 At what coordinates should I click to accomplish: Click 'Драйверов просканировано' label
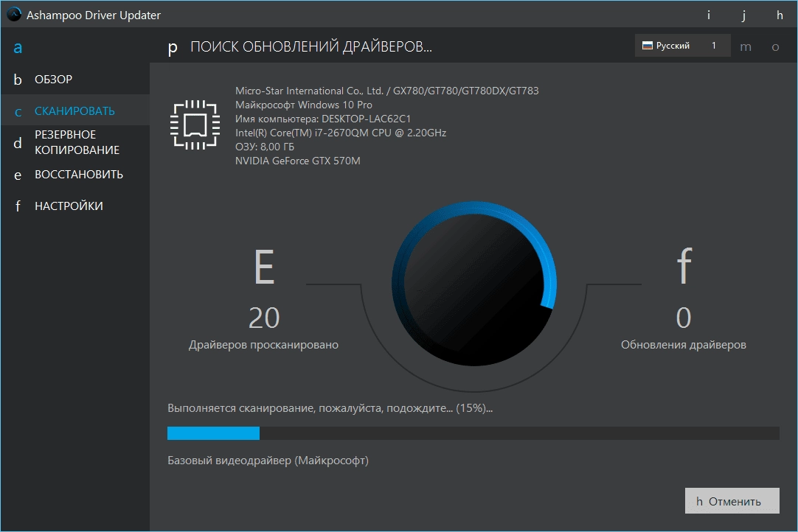point(263,345)
